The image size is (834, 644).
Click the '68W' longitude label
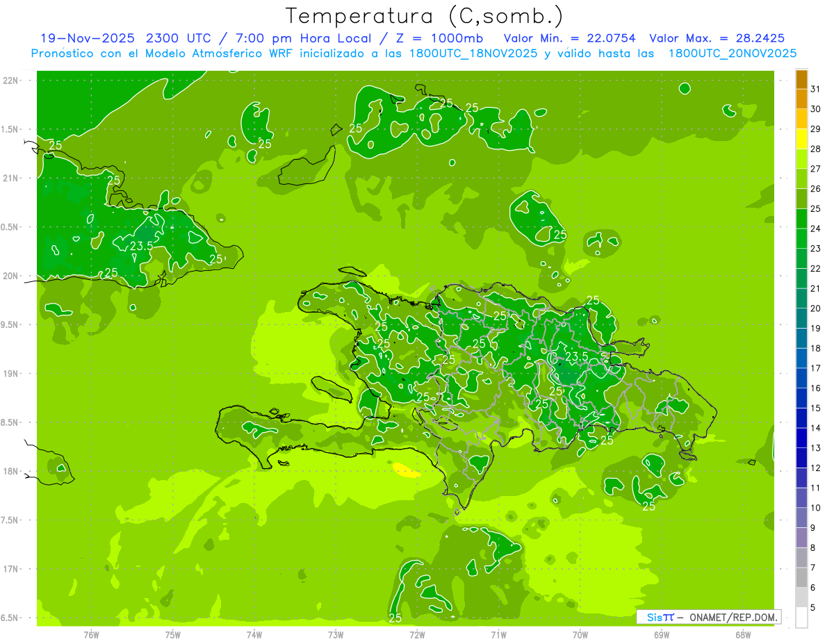coord(743,635)
